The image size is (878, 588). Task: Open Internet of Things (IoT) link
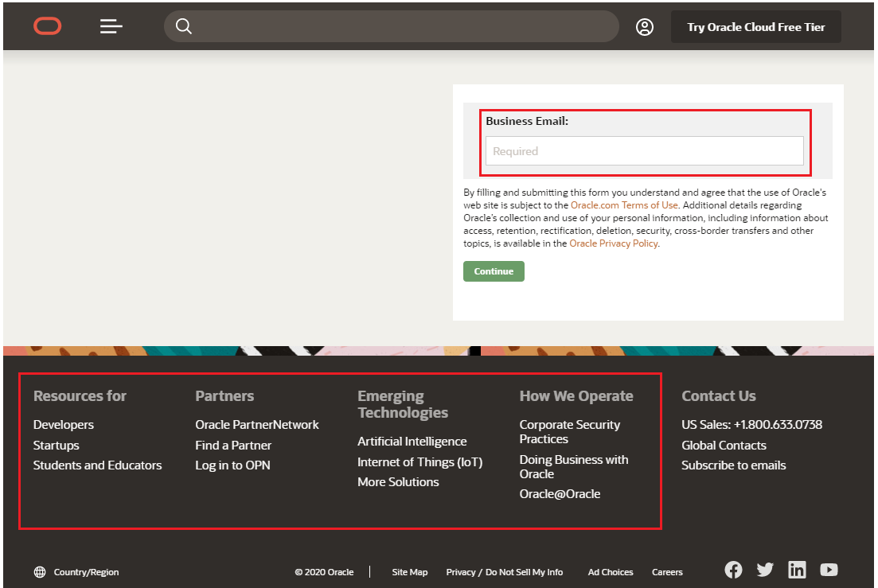(420, 462)
